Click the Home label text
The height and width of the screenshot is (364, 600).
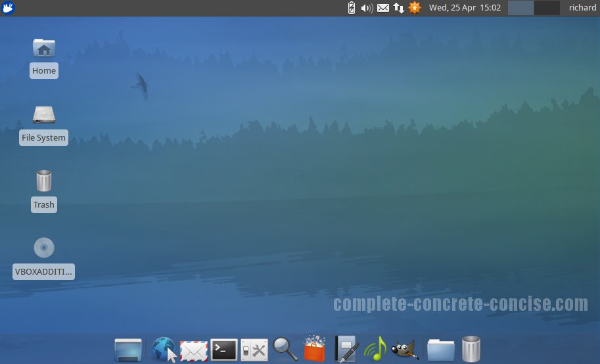pos(44,71)
